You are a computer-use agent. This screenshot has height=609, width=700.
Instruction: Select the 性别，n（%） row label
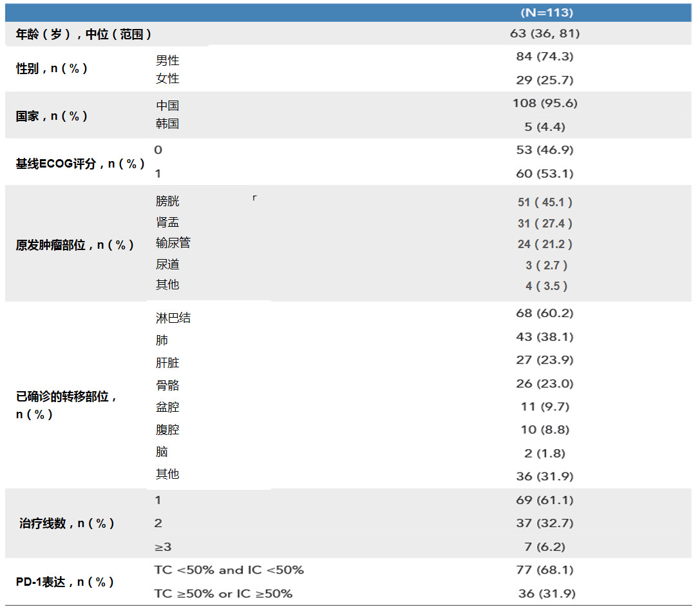(x=52, y=68)
